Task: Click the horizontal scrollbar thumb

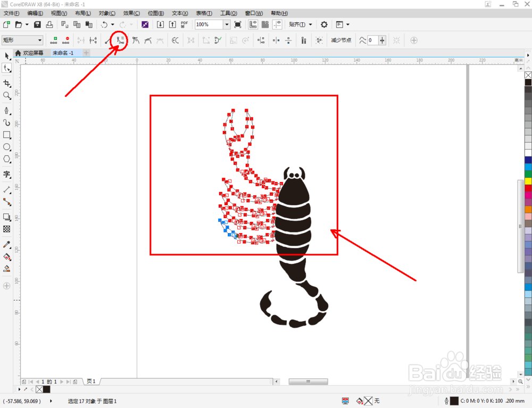Action: coord(308,381)
